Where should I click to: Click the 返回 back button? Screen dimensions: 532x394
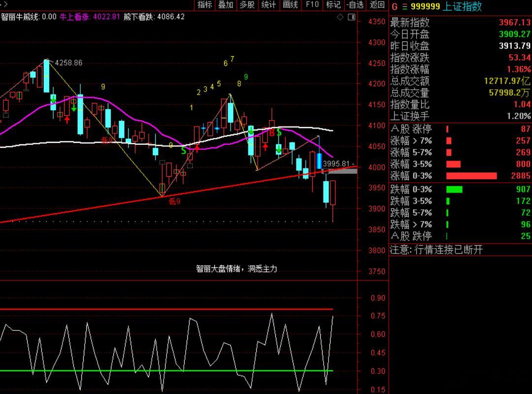coord(377,5)
